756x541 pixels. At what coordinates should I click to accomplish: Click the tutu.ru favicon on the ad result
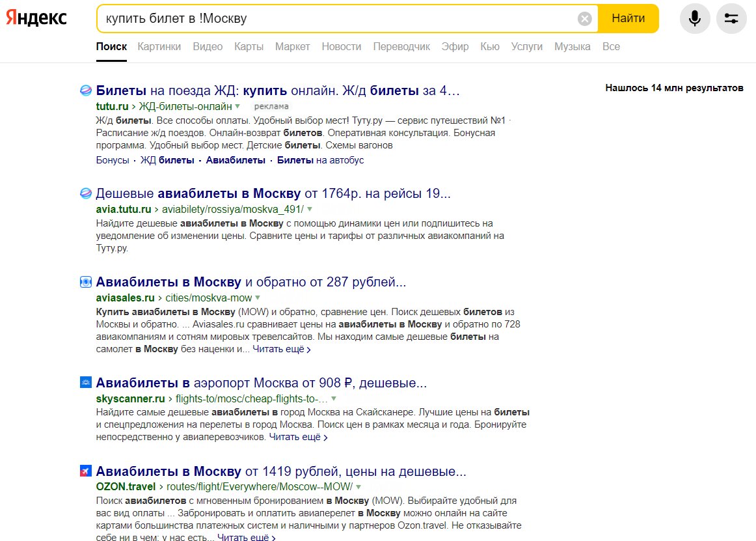[x=86, y=90]
